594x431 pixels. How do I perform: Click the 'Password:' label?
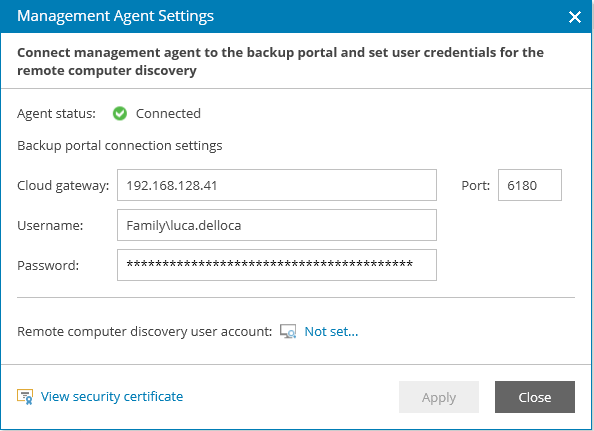click(x=48, y=265)
